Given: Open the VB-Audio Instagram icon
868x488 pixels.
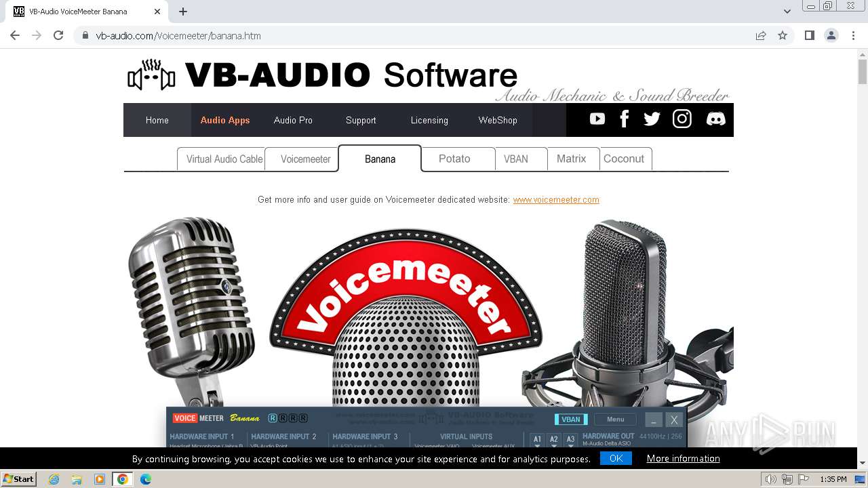Looking at the screenshot, I should click(x=682, y=119).
